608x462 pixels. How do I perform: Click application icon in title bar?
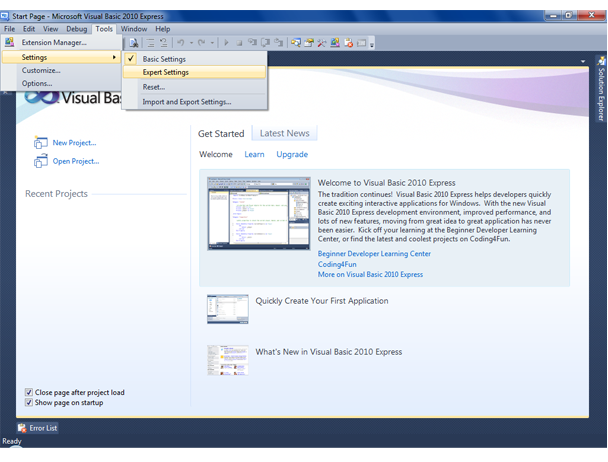click(5, 16)
